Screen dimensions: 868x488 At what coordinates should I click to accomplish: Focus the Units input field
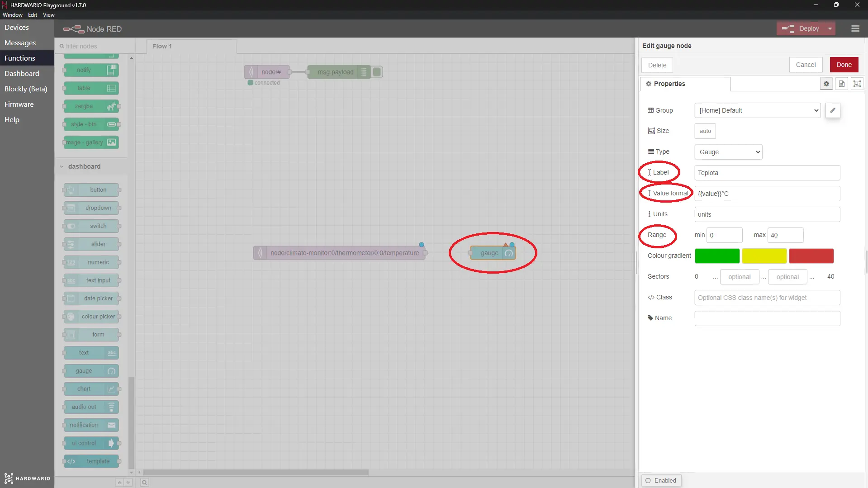tap(767, 214)
